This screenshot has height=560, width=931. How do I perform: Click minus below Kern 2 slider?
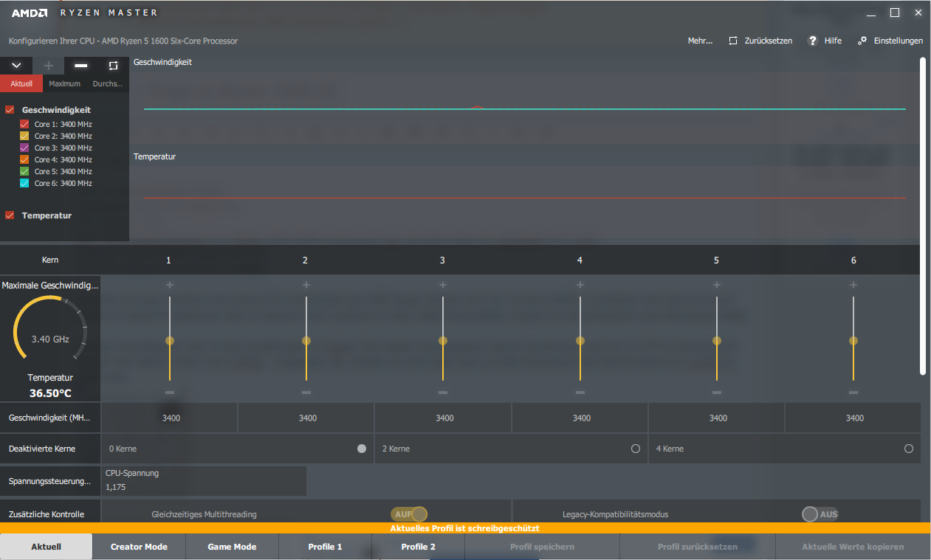point(306,393)
